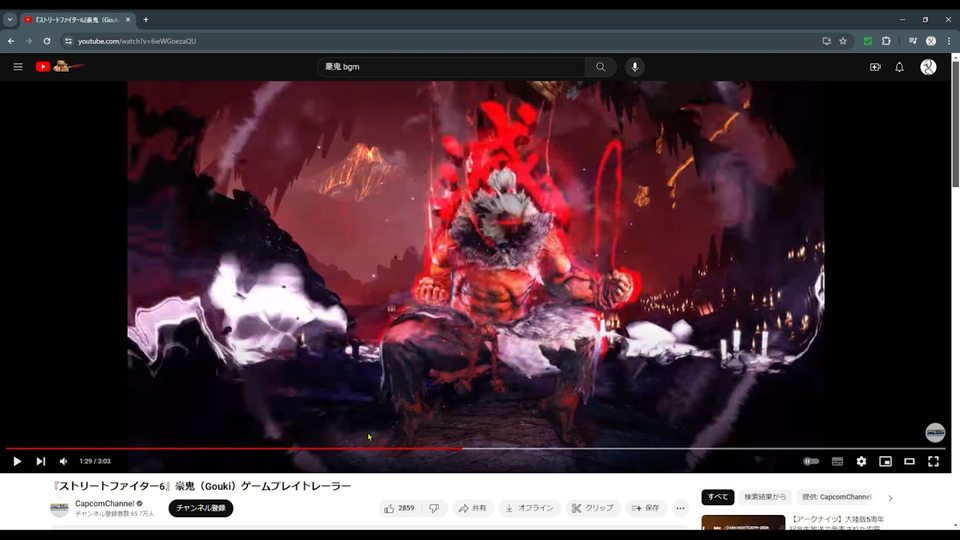Switch to miniplayer mode

pos(885,461)
